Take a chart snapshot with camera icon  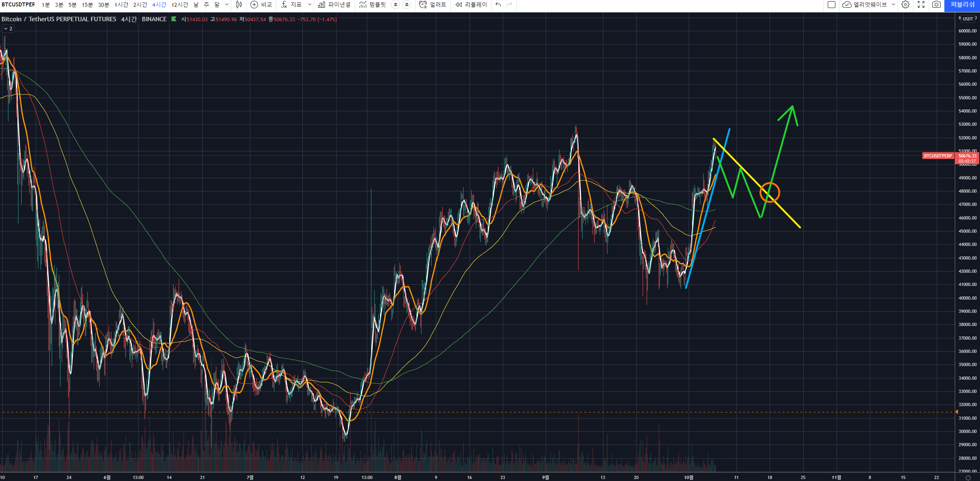point(936,5)
